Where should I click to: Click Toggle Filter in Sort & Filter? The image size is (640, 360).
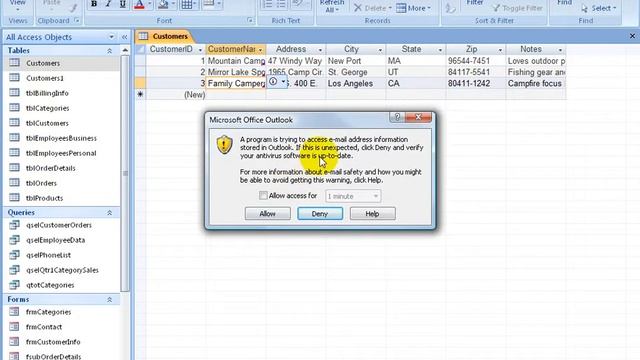[518, 8]
